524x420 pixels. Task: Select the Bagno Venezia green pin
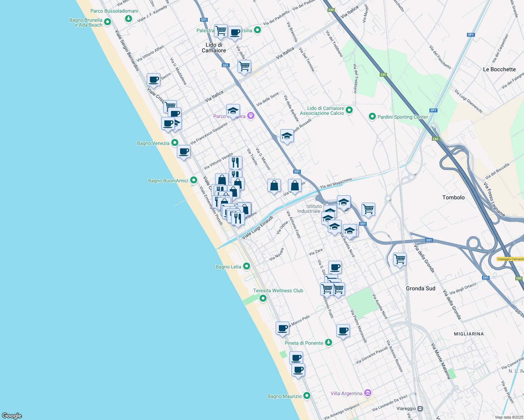174,143
